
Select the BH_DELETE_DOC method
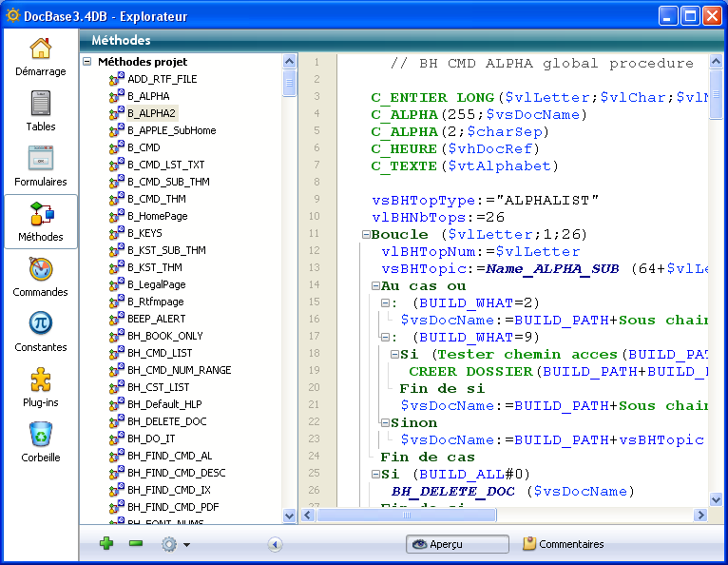[x=166, y=421]
